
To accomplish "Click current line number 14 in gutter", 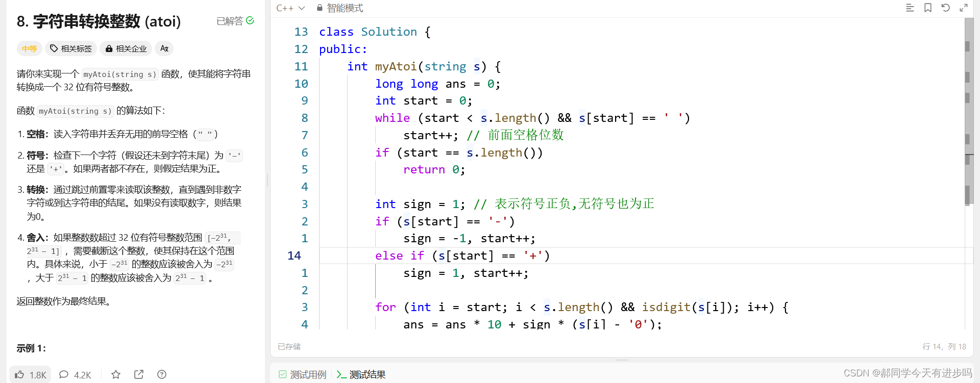I will [x=294, y=256].
